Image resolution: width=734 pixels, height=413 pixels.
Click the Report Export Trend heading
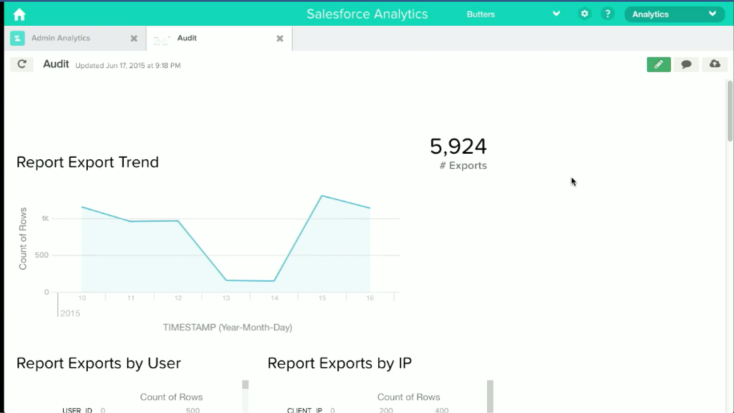tap(88, 162)
